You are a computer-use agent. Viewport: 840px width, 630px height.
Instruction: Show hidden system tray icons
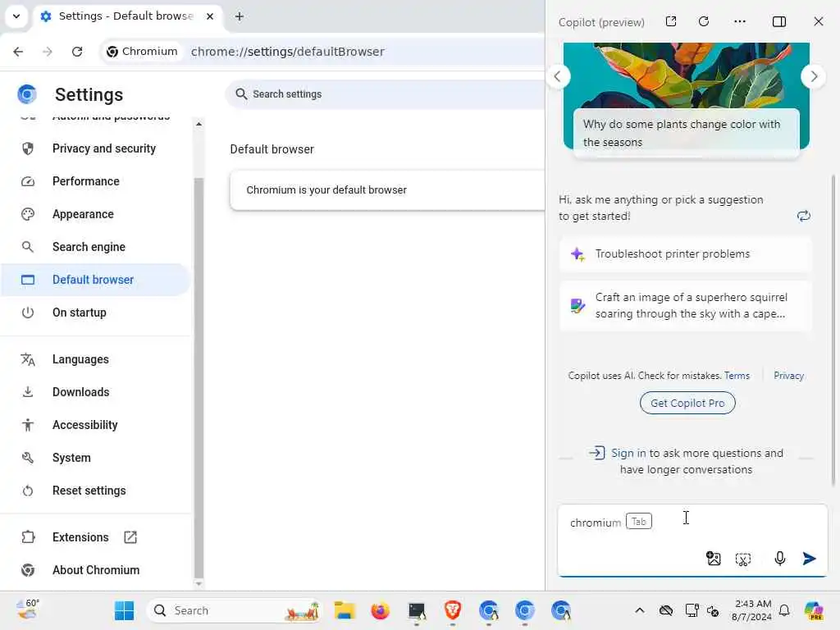(640, 610)
